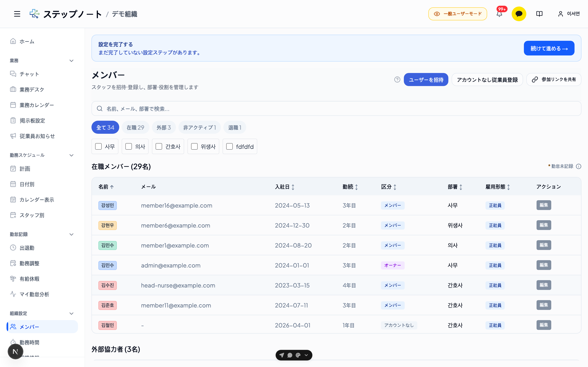The height and width of the screenshot is (367, 588).
Task: Check the 사무 department checkbox
Action: tap(98, 146)
